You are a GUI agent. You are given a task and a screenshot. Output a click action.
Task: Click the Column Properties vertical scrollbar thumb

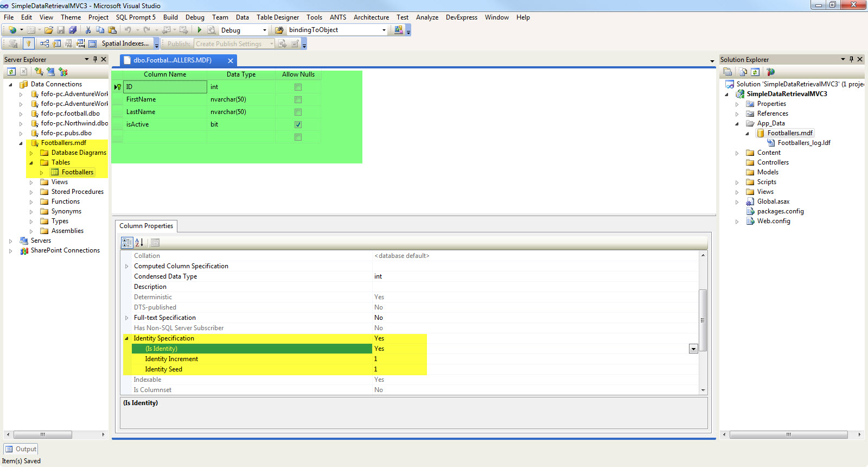point(703,320)
